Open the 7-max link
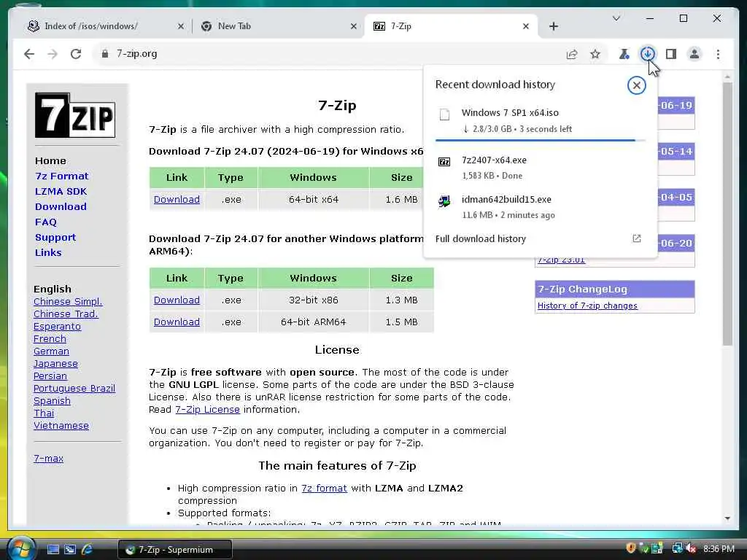This screenshot has width=747, height=560. 48,458
